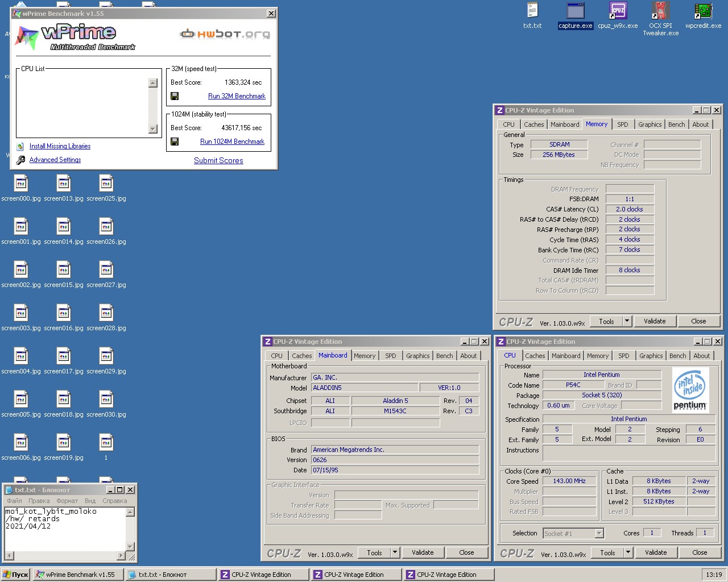Click Validate in Memory CPU-Z window
Viewport: 728px width, 582px height.
pos(655,321)
